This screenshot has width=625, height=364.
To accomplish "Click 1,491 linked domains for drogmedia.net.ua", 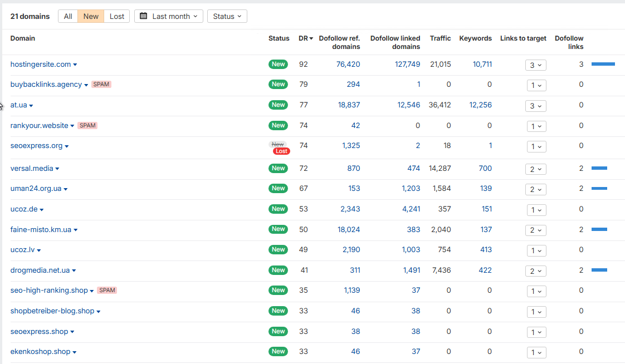I will click(411, 270).
